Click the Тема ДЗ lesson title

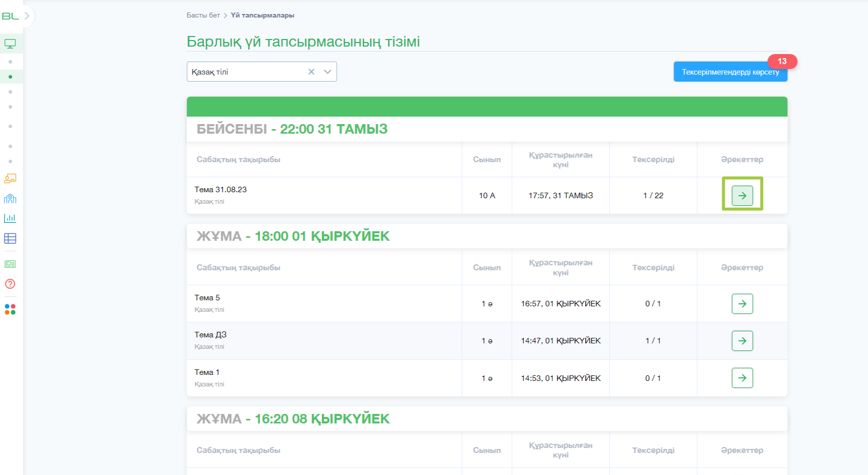(x=211, y=335)
